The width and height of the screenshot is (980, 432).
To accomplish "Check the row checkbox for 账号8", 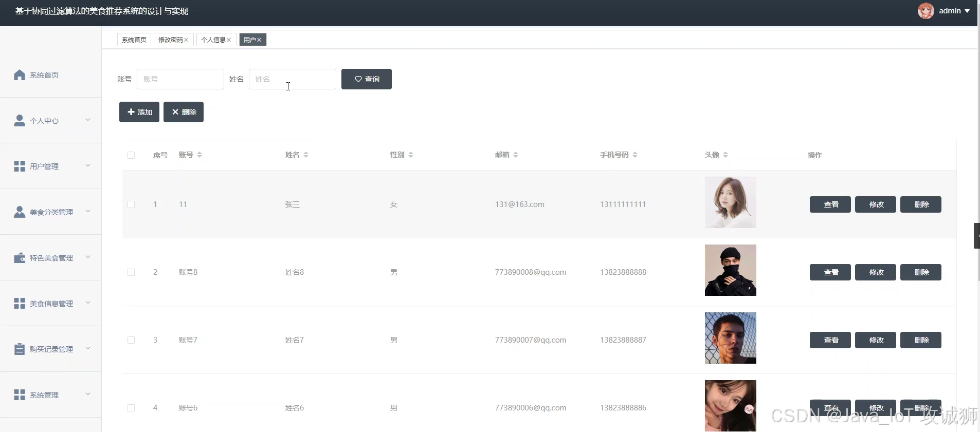I will click(131, 272).
